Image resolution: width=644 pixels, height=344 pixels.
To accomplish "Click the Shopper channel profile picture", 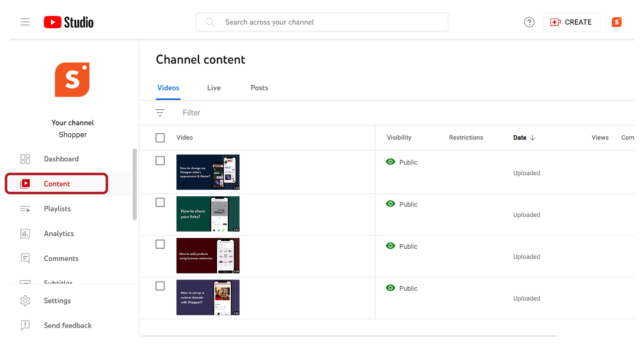I will tap(72, 80).
